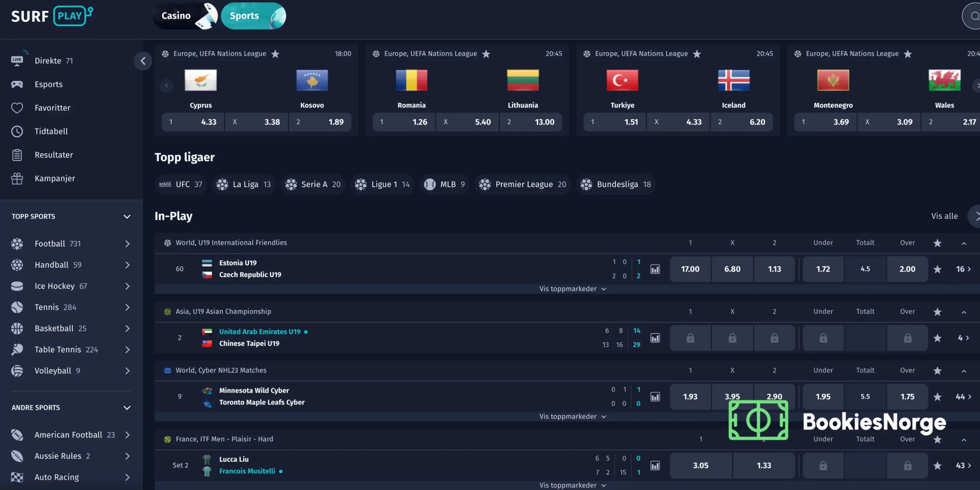The image size is (980, 490).
Task: Select Over 2.00 for Estonia U19 match
Action: coord(907,269)
